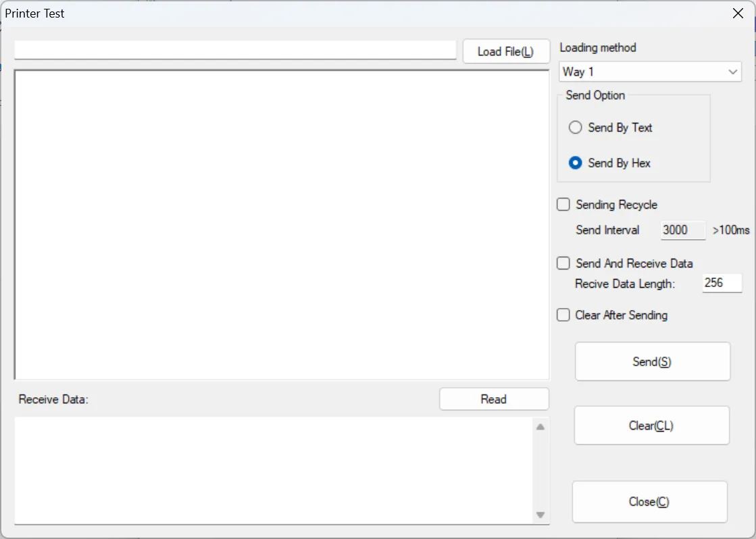Click inside the large send data text area

282,224
